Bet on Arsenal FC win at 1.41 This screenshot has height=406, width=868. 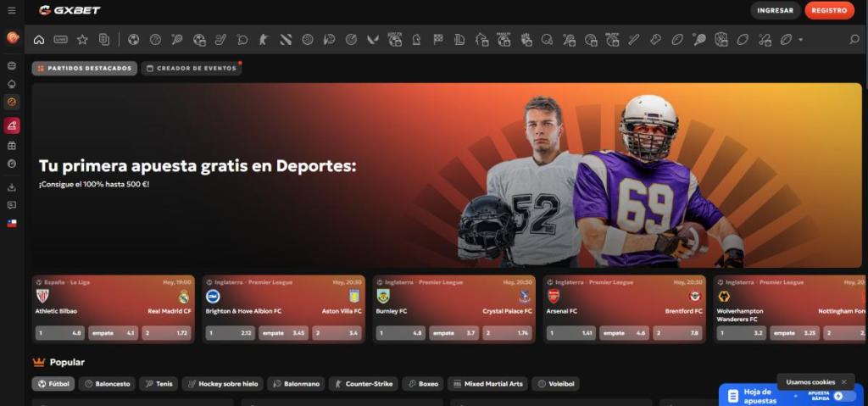point(571,333)
